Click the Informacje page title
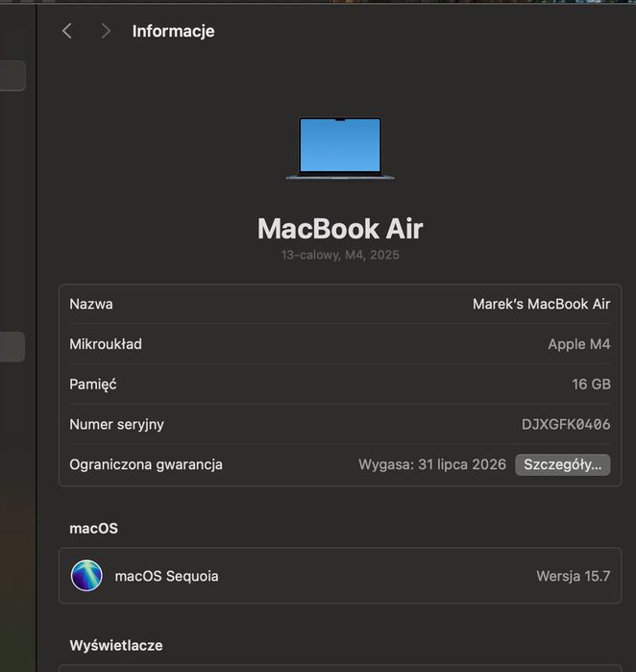Viewport: 636px width, 672px height. click(x=173, y=32)
